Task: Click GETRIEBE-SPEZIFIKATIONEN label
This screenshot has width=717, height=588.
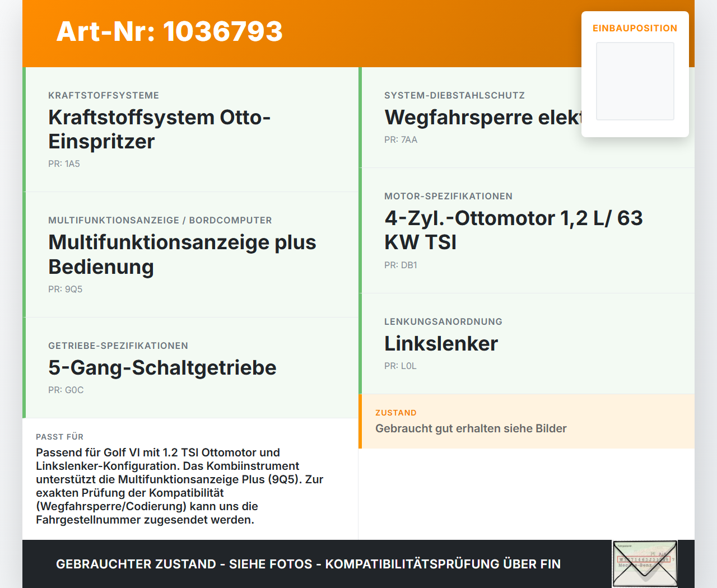Action: pos(118,346)
